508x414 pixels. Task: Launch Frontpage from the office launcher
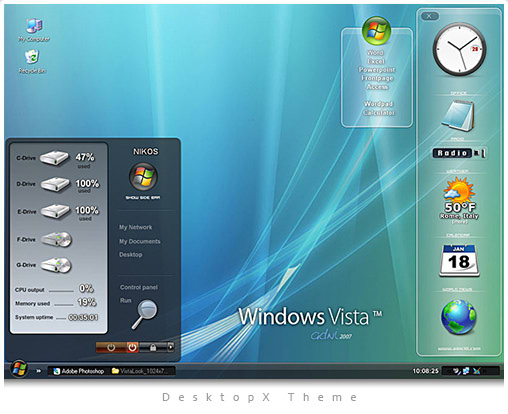377,78
